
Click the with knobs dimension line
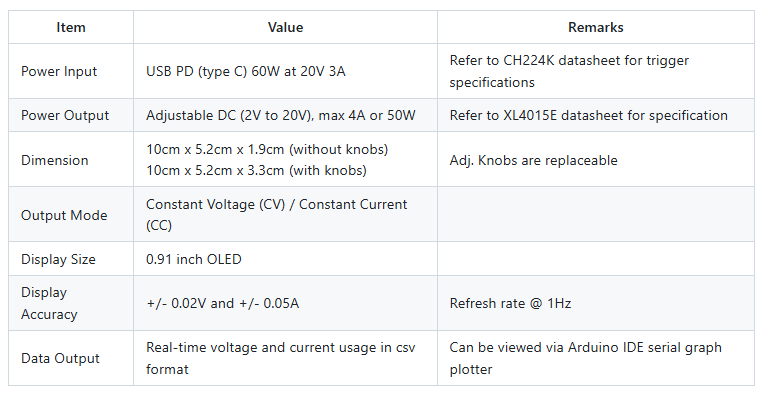(x=256, y=170)
